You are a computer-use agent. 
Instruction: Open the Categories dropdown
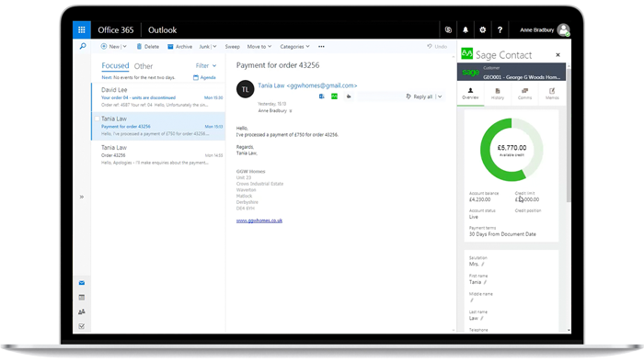(x=295, y=47)
